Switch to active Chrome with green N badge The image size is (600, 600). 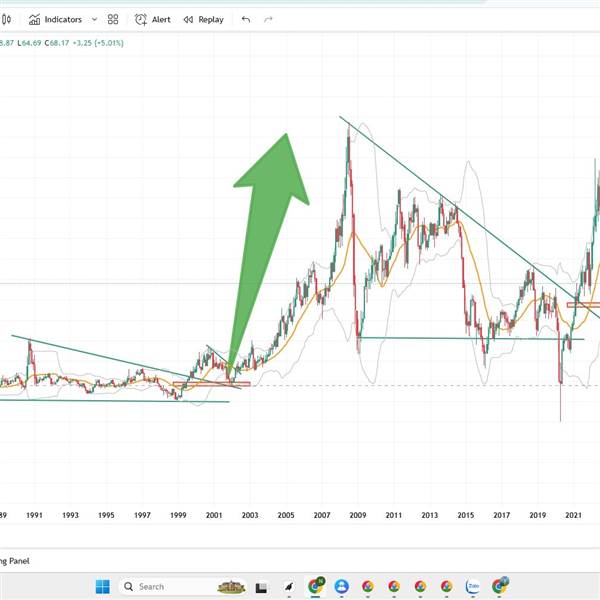click(316, 586)
